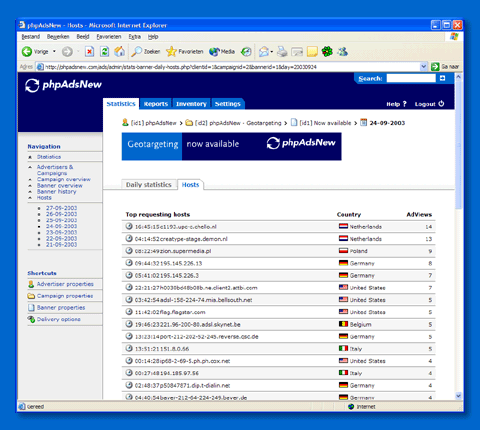Screen dimensions: 480x430
Task: Click the calendar icon before 24-09-2003
Action: (x=364, y=122)
